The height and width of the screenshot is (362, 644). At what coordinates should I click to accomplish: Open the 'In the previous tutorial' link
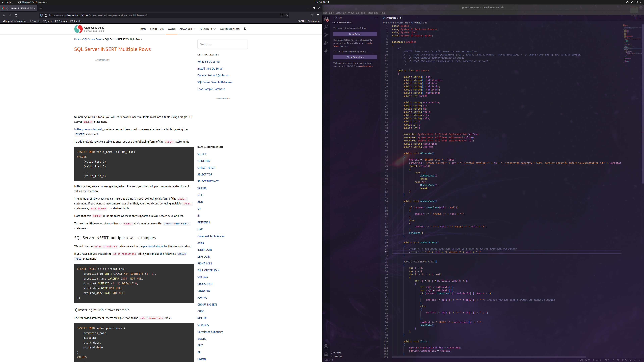(88, 129)
